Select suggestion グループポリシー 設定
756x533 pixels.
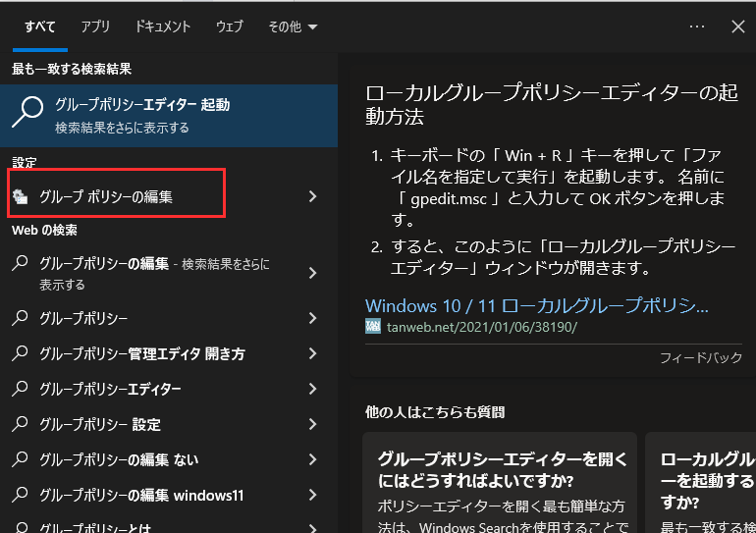coord(169,424)
